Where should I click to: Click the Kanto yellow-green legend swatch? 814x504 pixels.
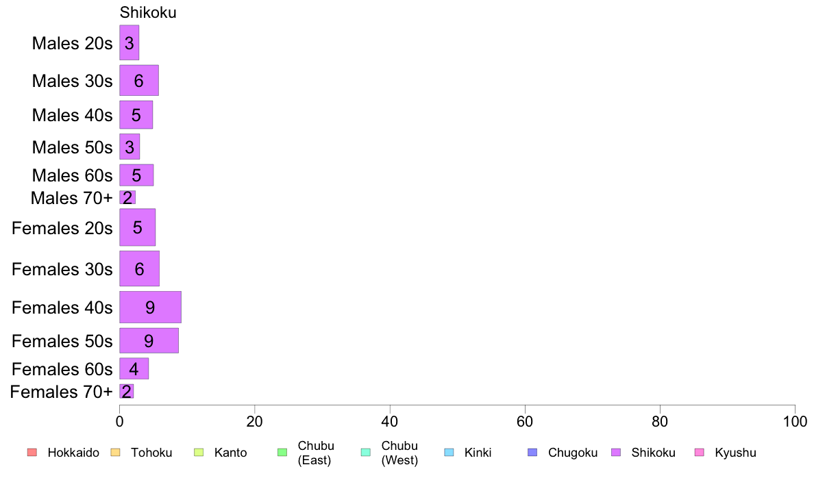[199, 453]
